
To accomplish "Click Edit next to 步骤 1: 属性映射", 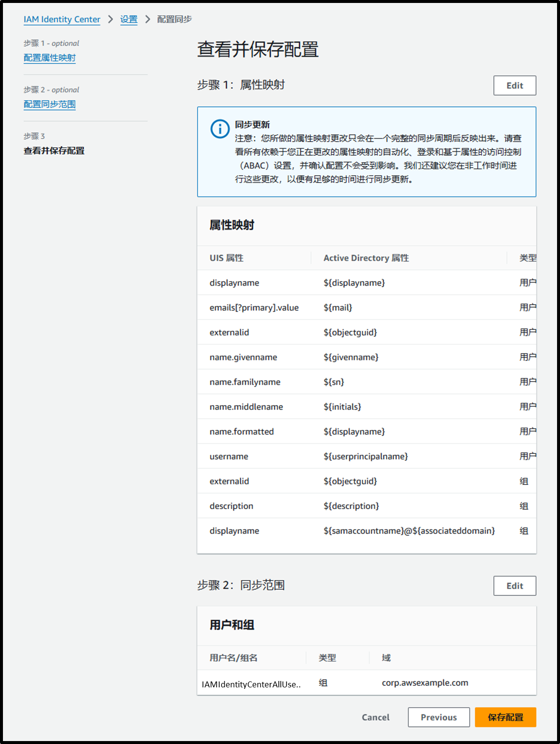I will [x=515, y=85].
